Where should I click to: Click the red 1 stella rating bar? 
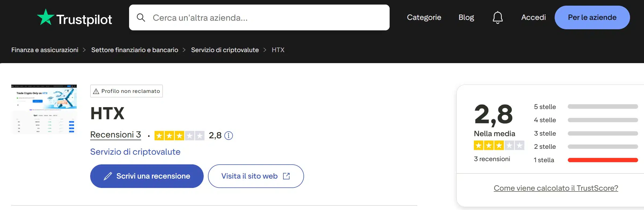tap(603, 160)
